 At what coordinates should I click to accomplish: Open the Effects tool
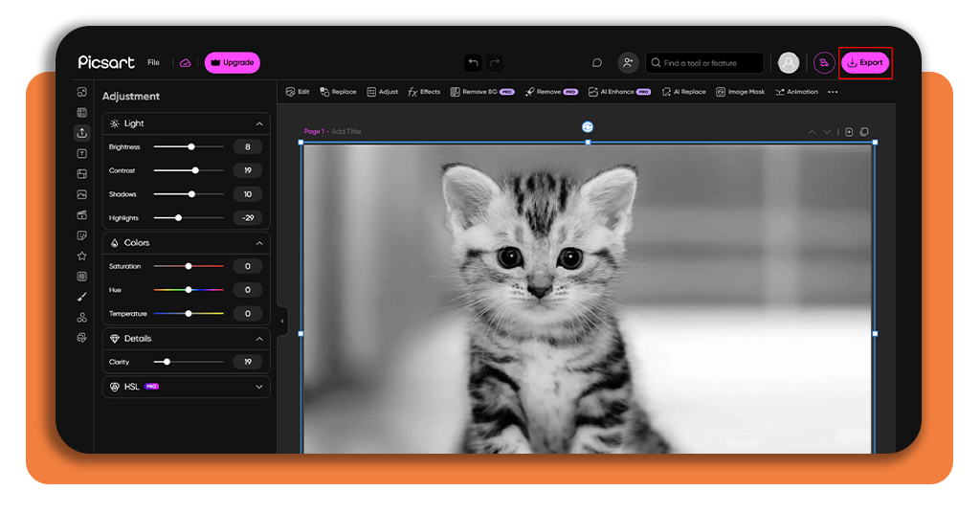coord(424,92)
